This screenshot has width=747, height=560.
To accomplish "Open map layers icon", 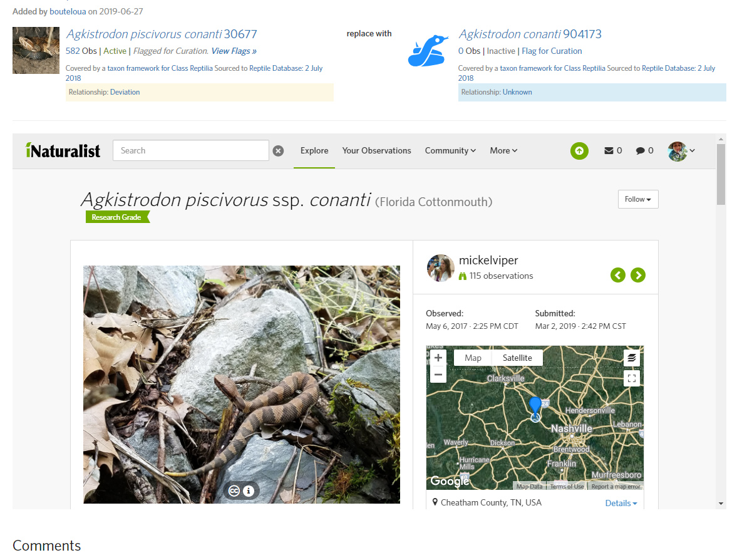I will [632, 358].
